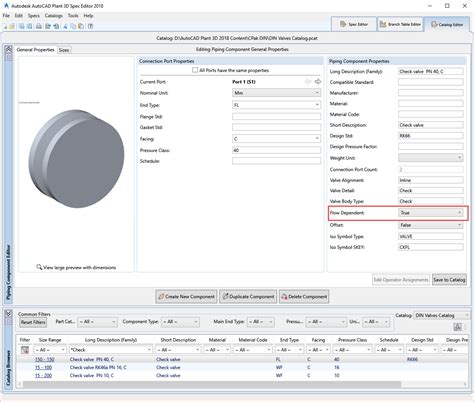The height and width of the screenshot is (402, 474).
Task: Open the Component Type filter dropdown
Action: tap(180, 322)
